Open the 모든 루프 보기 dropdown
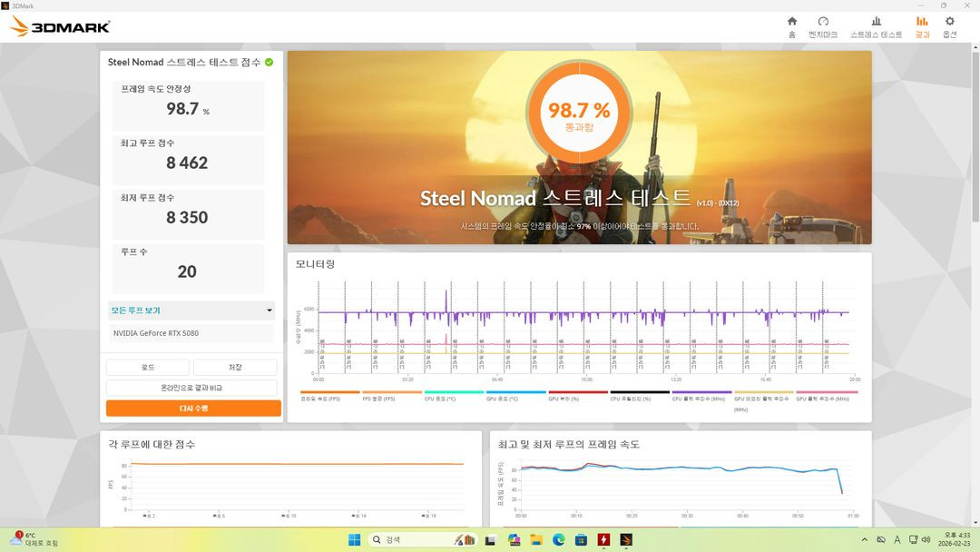 [x=191, y=310]
